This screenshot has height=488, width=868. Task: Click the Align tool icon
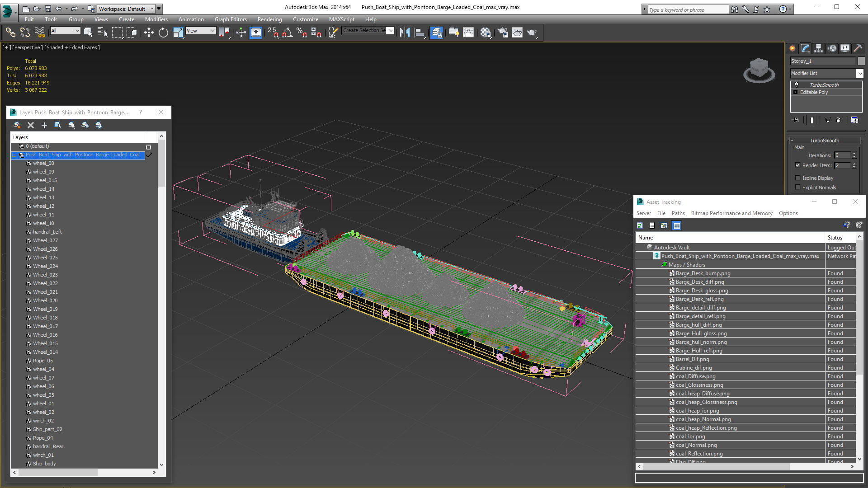tap(420, 32)
